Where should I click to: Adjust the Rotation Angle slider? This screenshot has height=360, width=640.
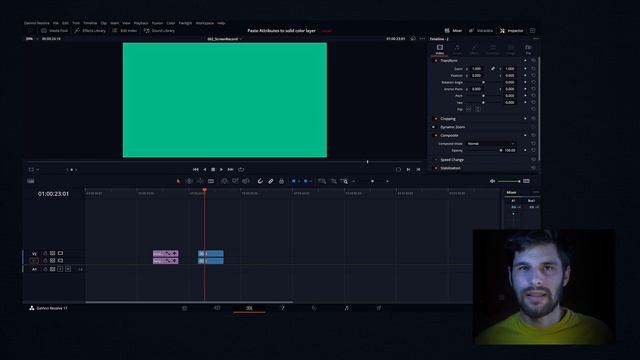484,82
